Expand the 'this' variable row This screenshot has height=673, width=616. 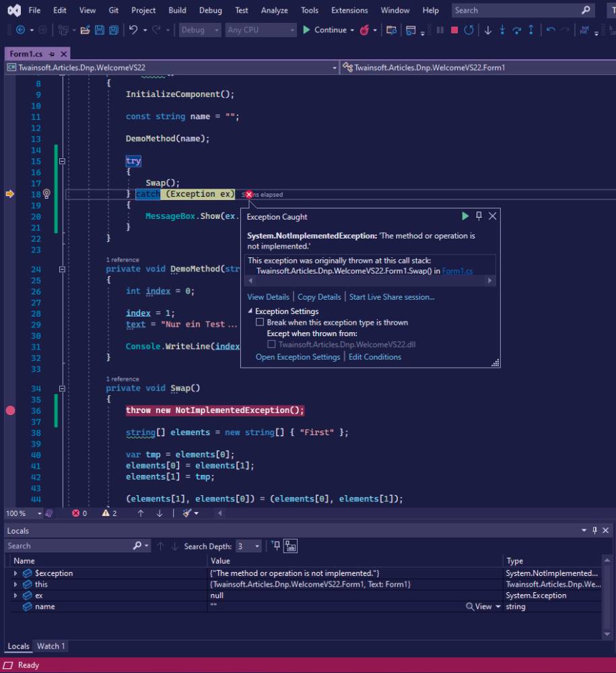15,584
